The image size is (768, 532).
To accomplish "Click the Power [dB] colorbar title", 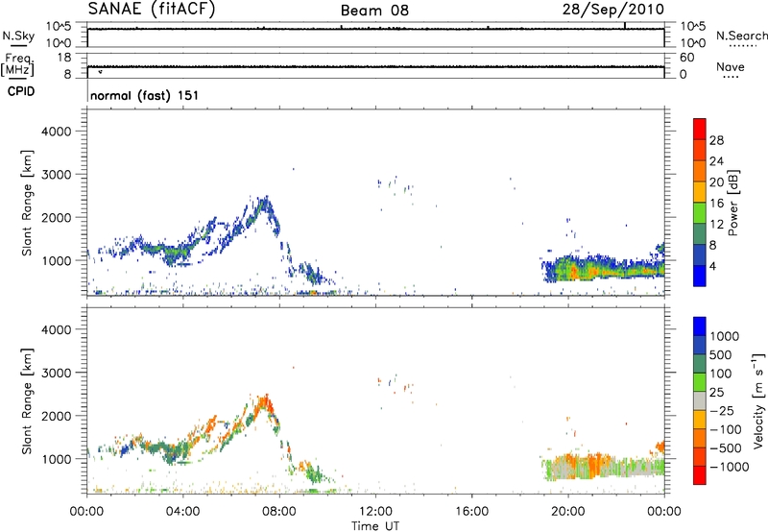I will [x=732, y=203].
